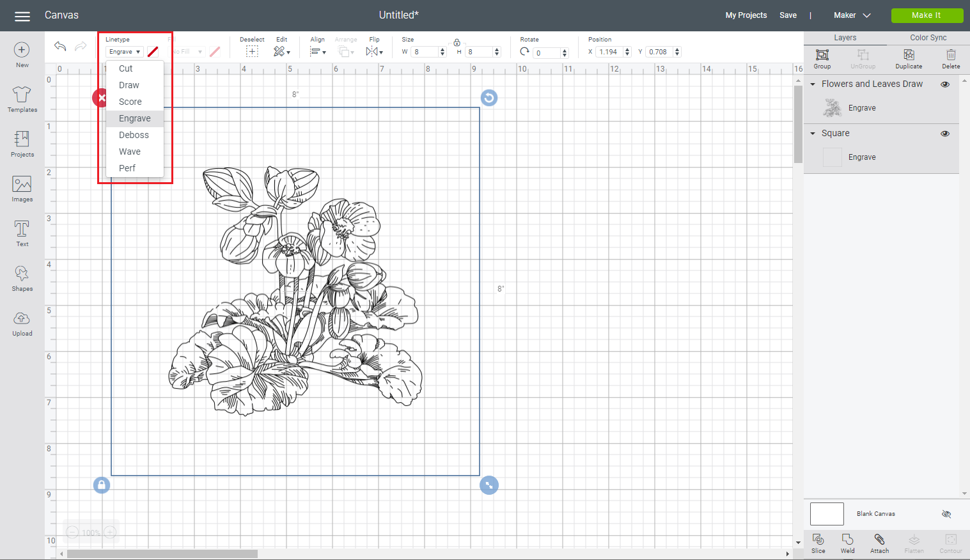Open the Templates panel
Image resolution: width=970 pixels, height=560 pixels.
(21, 99)
